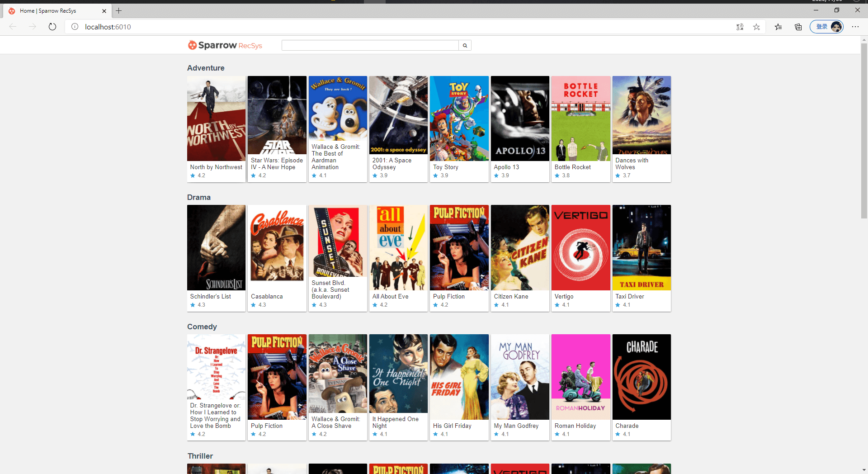Open the Dances with Wolves poster
This screenshot has width=868, height=474.
coord(642,115)
